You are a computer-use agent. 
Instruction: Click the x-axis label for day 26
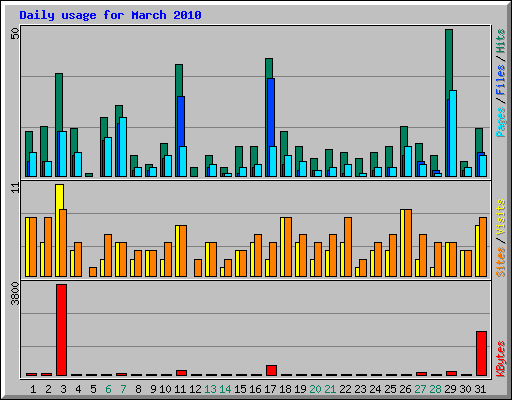[x=405, y=389]
